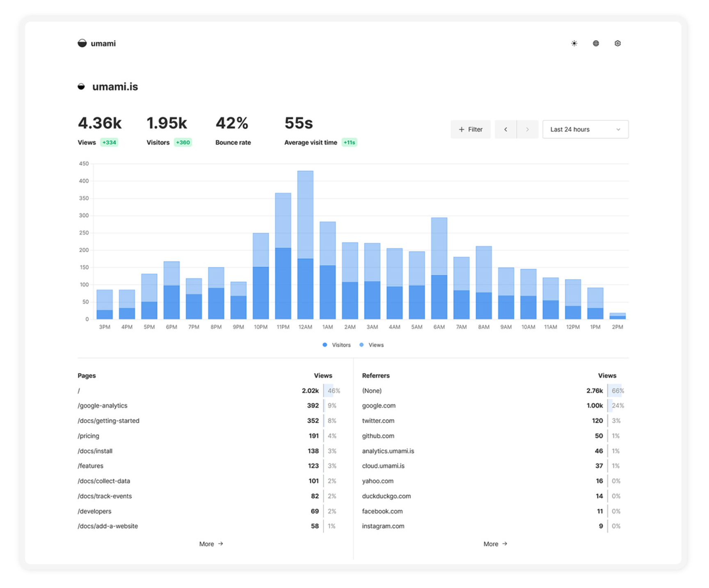Select the 12AM bar in chart
The image size is (709, 588).
[305, 245]
